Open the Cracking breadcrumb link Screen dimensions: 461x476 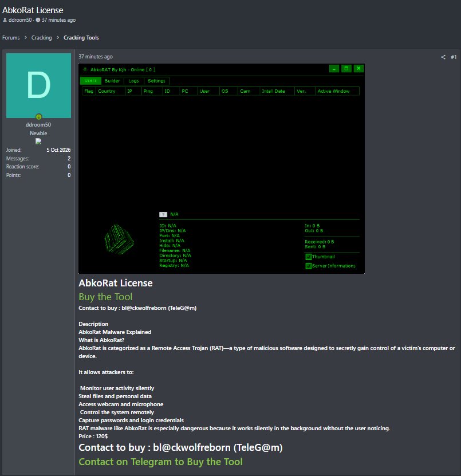42,38
